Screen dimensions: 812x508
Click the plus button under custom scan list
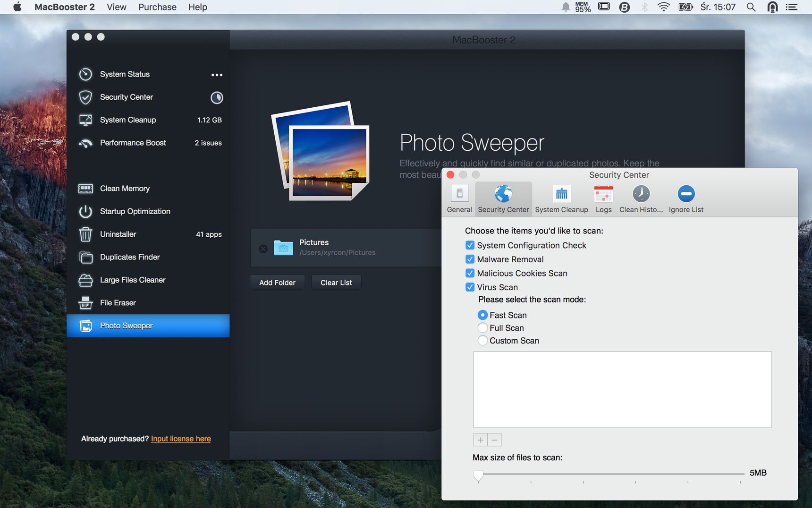[480, 440]
